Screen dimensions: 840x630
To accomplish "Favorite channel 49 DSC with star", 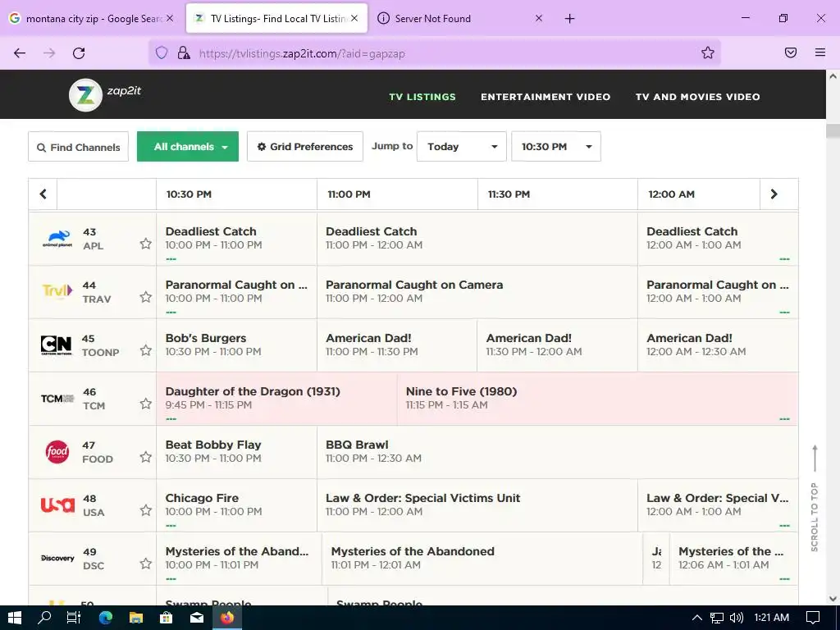I will coord(146,564).
